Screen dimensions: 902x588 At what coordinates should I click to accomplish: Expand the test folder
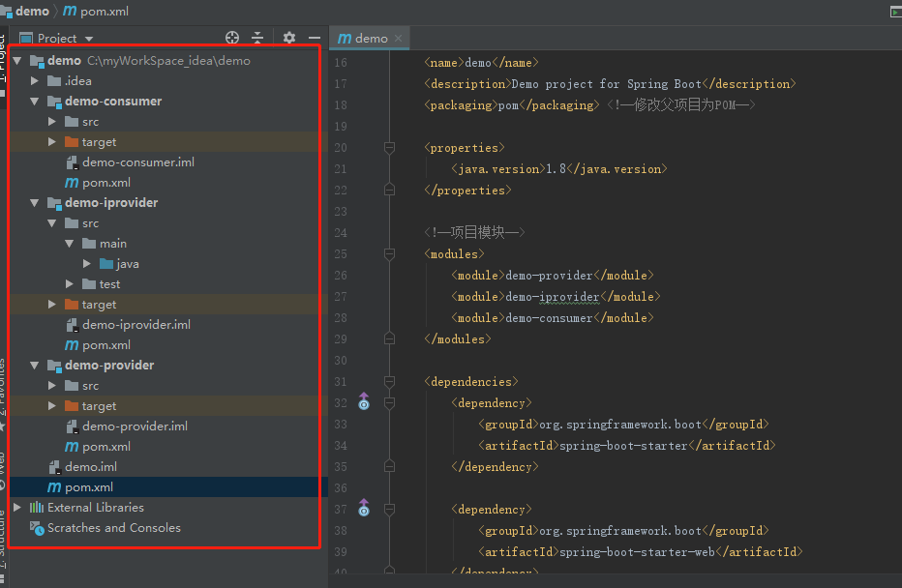pos(69,284)
